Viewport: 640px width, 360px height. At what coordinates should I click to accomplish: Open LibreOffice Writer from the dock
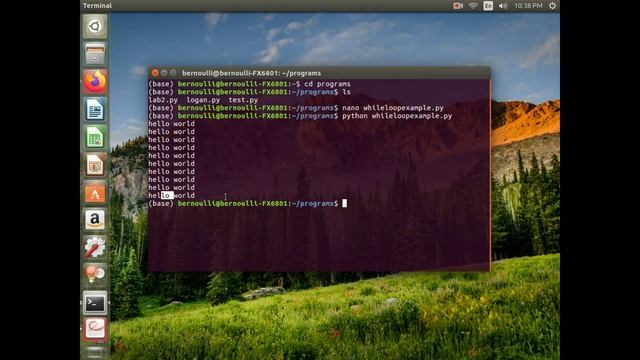[x=95, y=109]
